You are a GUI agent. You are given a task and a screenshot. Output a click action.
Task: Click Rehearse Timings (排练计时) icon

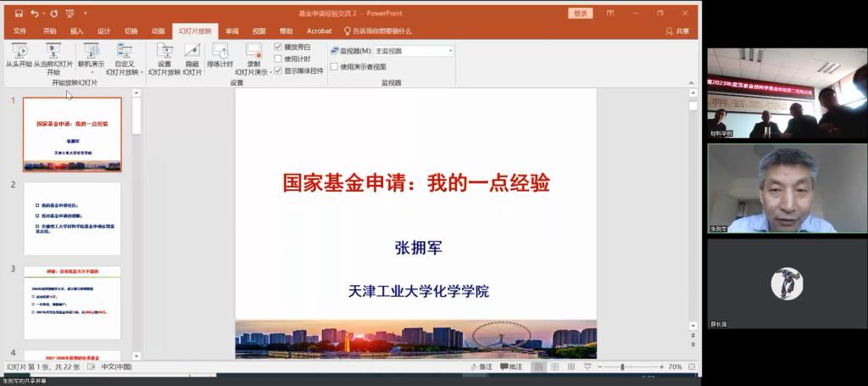220,53
